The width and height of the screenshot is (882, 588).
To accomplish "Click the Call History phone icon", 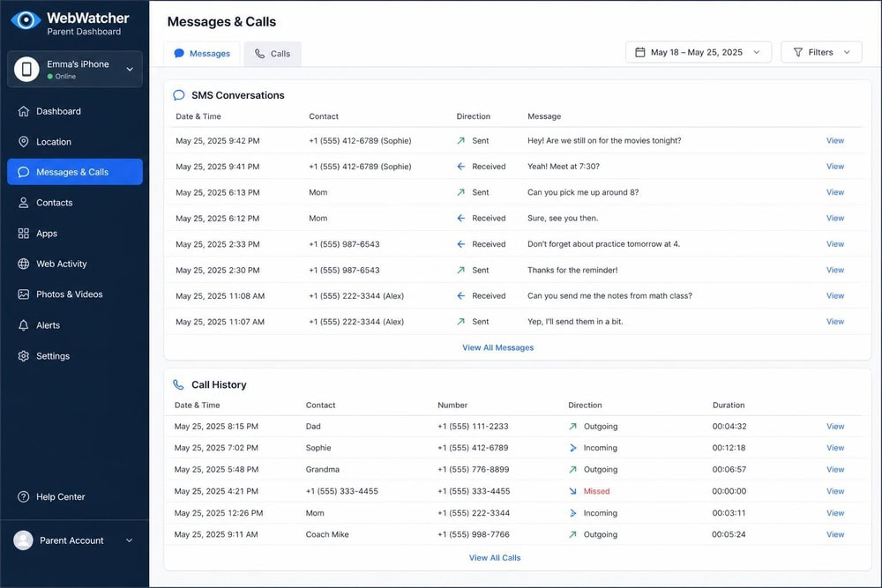I will pyautogui.click(x=178, y=384).
